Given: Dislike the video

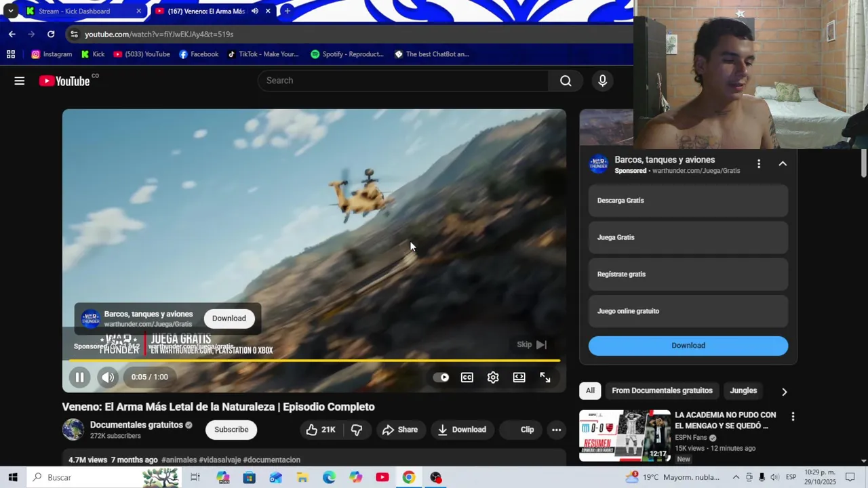Looking at the screenshot, I should [357, 430].
